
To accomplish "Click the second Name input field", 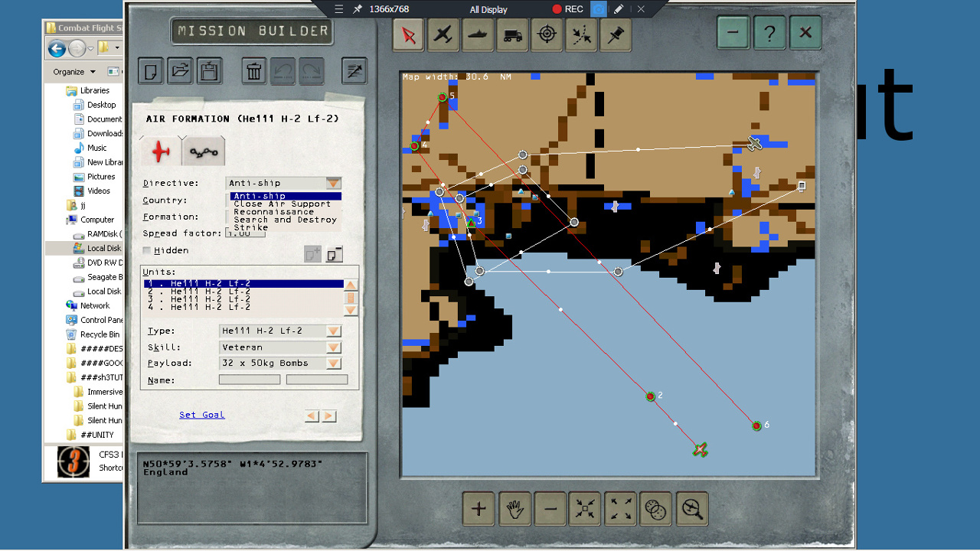I will click(x=317, y=380).
